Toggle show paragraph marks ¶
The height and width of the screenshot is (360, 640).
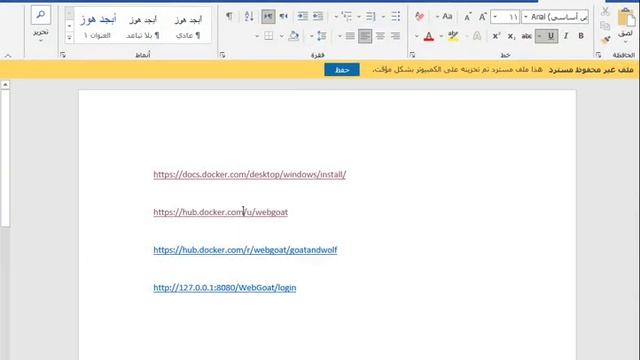229,16
